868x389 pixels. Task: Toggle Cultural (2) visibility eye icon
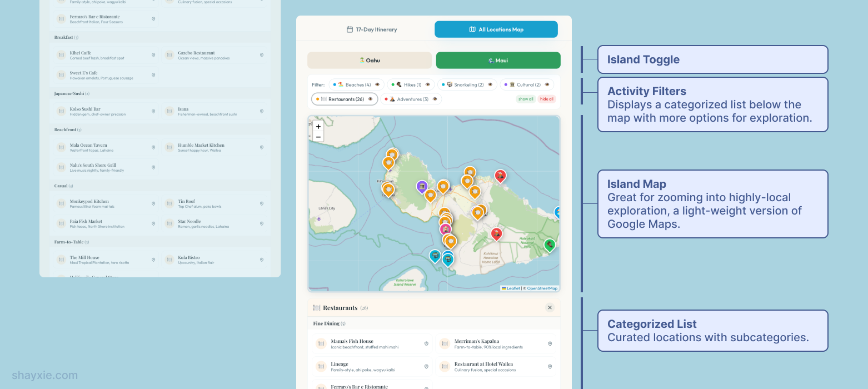tap(547, 84)
